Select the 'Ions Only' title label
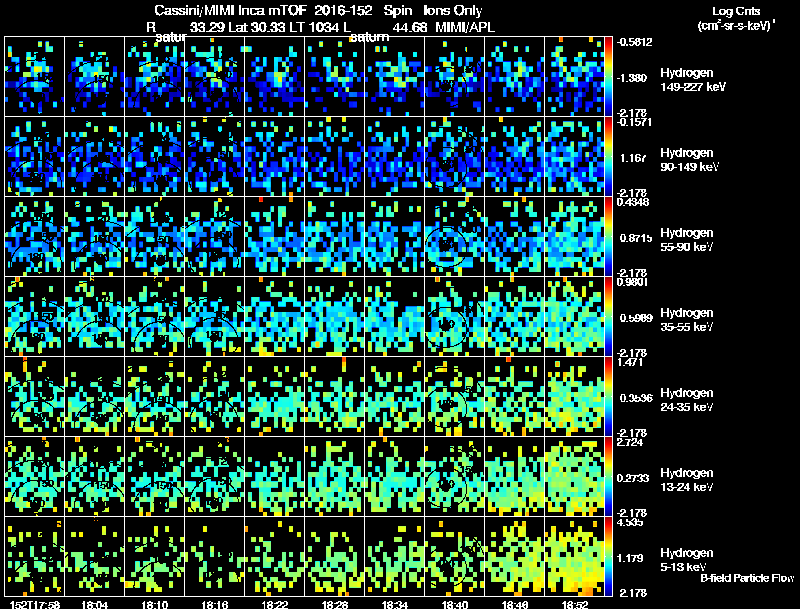The height and width of the screenshot is (609, 800). click(452, 10)
